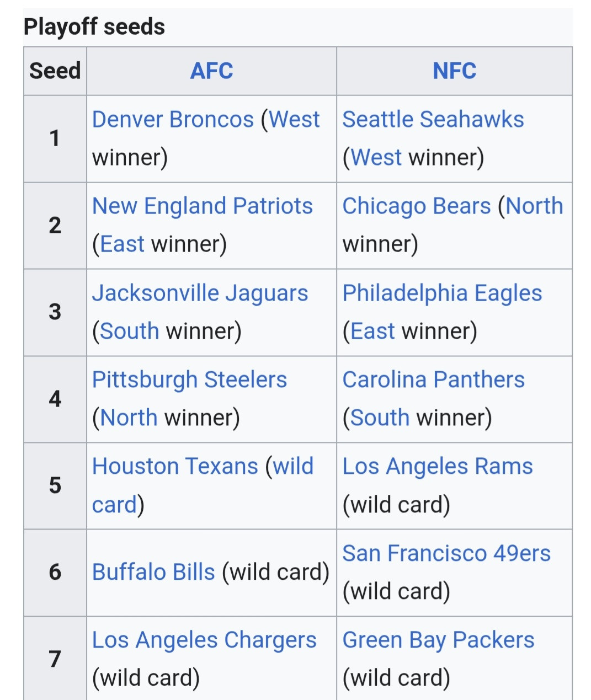Image resolution: width=591 pixels, height=700 pixels.
Task: Click the Carolina Panthers link
Action: 433,380
